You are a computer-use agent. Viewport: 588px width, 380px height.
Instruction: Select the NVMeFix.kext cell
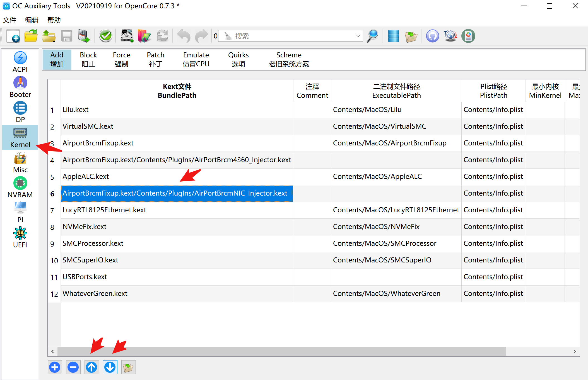[177, 227]
